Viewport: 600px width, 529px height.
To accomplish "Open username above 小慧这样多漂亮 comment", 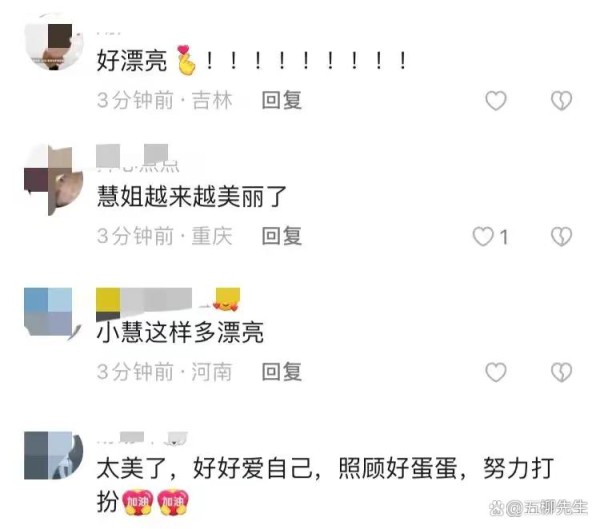I will pyautogui.click(x=168, y=301).
